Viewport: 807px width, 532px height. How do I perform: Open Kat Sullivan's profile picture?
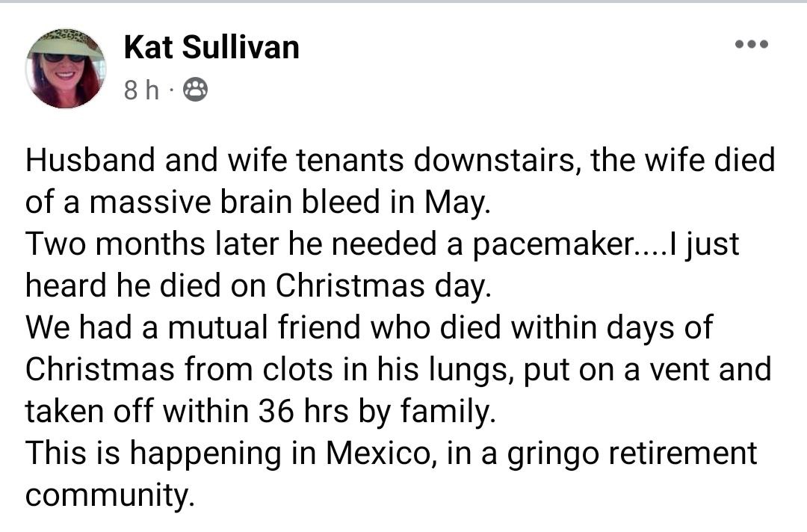tap(66, 69)
